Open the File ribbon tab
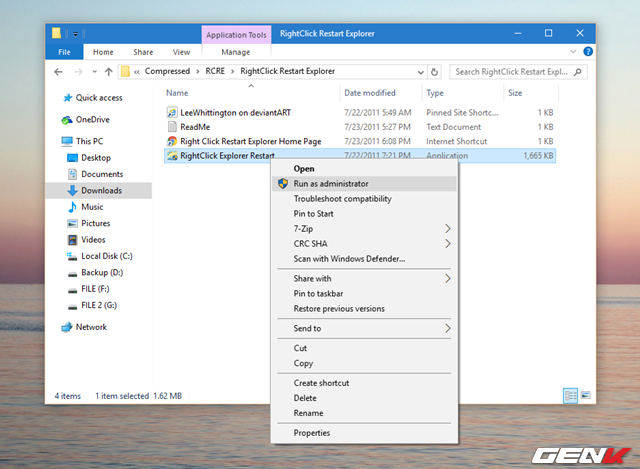The image size is (640, 469). [x=64, y=52]
